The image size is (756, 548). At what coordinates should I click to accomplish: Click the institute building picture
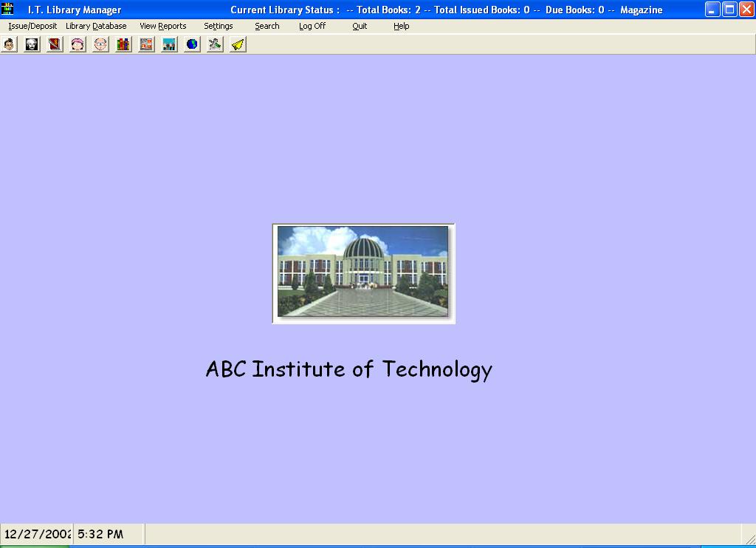pos(363,273)
